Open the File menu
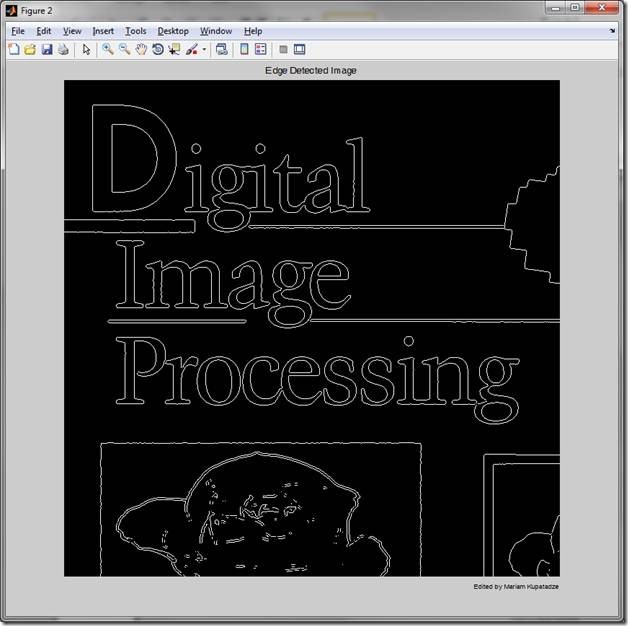Image resolution: width=628 pixels, height=626 pixels. pos(18,31)
